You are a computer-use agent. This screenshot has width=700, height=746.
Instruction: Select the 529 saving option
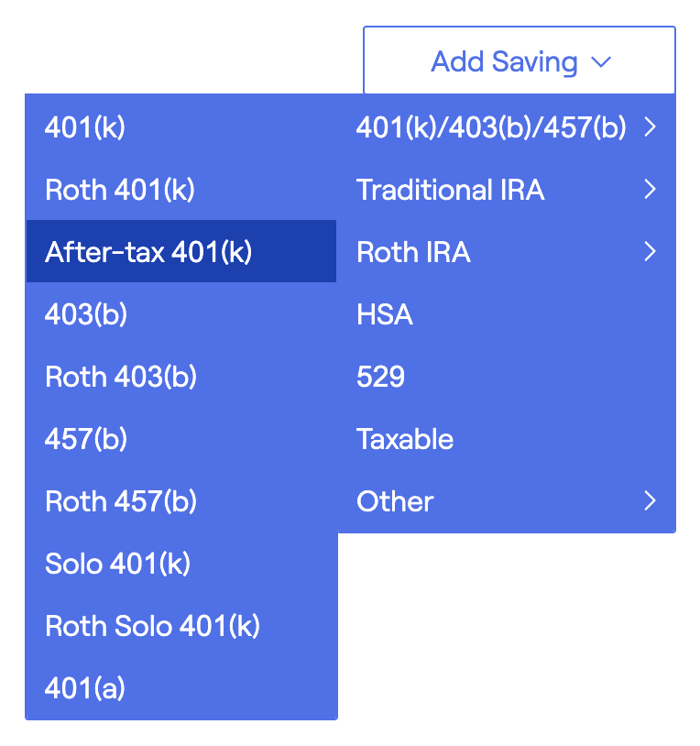(507, 377)
